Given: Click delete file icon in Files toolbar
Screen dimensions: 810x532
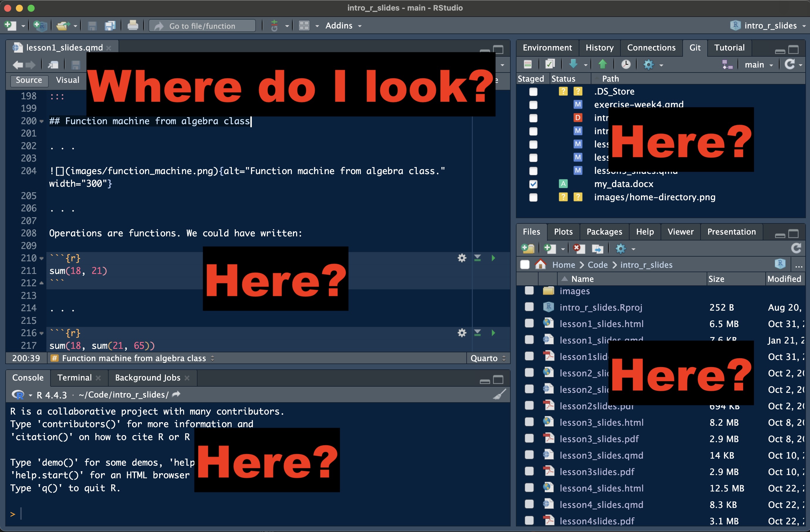Looking at the screenshot, I should pyautogui.click(x=578, y=249).
